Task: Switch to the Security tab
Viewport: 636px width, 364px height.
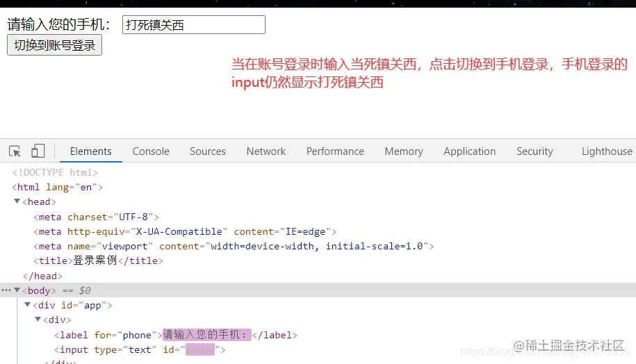Action: coord(535,151)
